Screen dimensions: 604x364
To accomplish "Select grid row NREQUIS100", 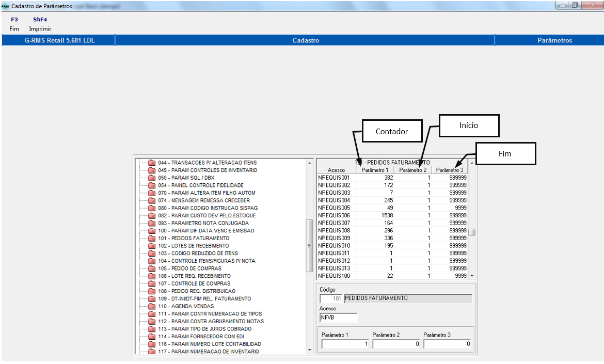I will (392, 276).
